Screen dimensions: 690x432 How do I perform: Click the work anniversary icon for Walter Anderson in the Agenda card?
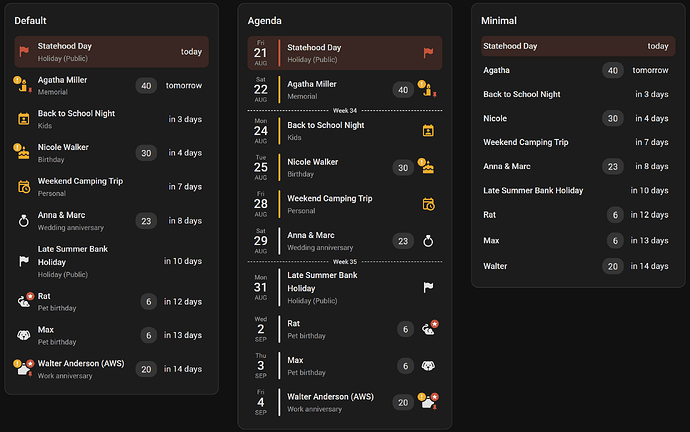428,402
